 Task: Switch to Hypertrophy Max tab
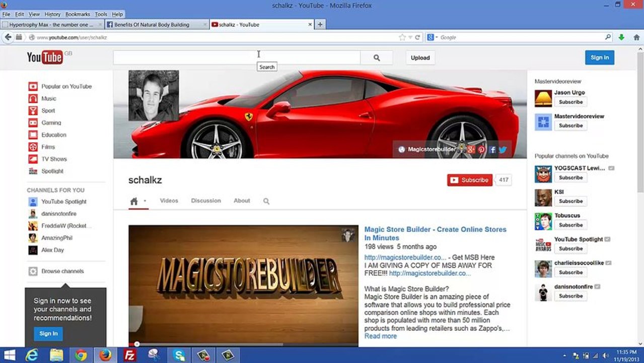[52, 25]
